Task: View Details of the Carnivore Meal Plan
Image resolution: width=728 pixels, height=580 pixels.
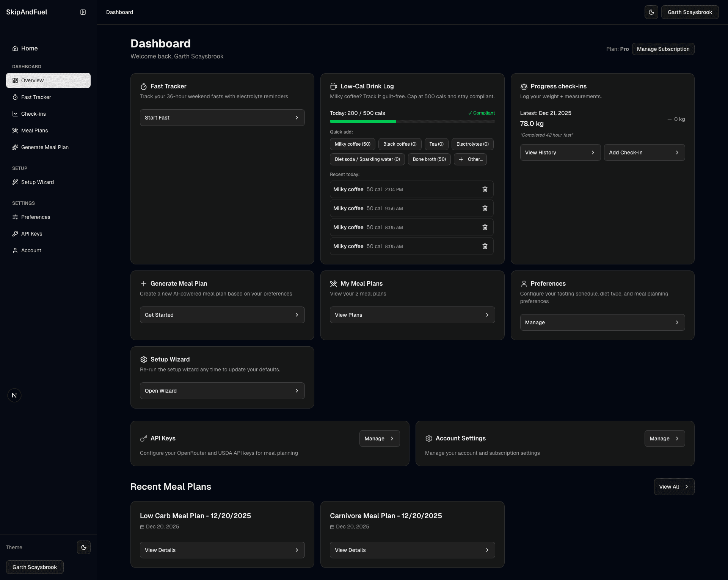Action: click(x=412, y=550)
